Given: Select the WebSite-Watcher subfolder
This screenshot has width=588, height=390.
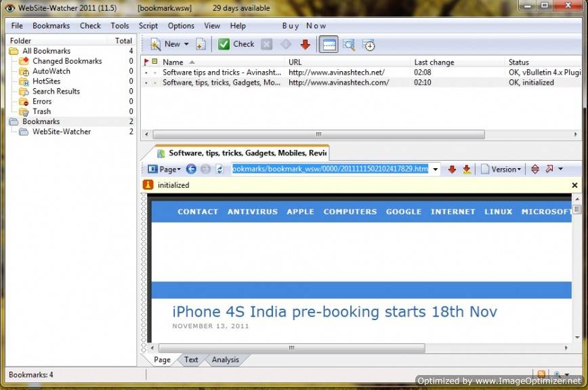Looking at the screenshot, I should 62,132.
